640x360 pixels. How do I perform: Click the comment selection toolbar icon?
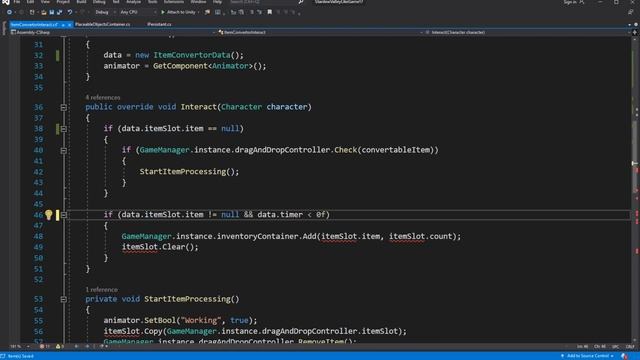point(251,12)
